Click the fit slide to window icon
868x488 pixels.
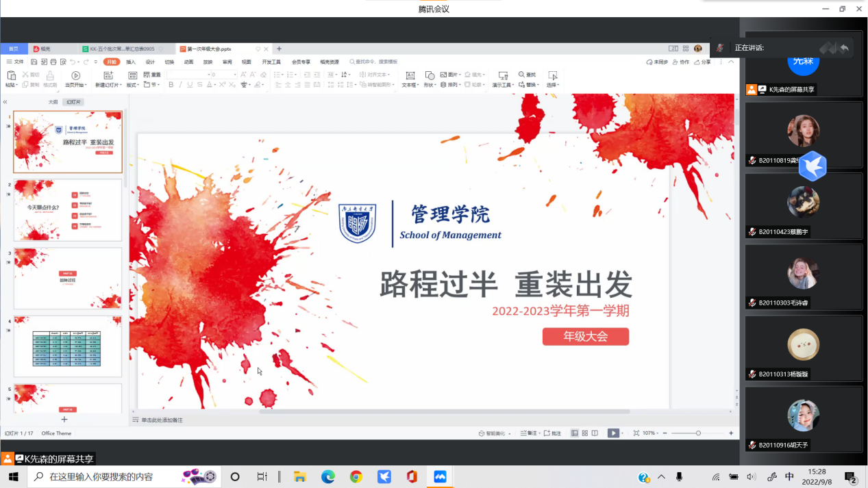click(x=636, y=433)
